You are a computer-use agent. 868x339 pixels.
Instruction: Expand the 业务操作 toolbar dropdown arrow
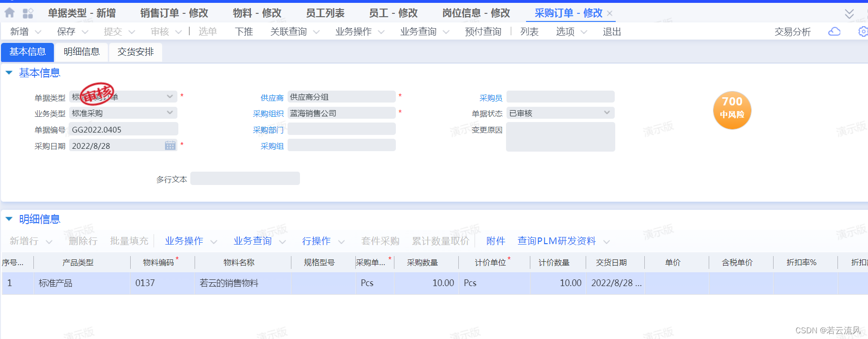coord(381,32)
